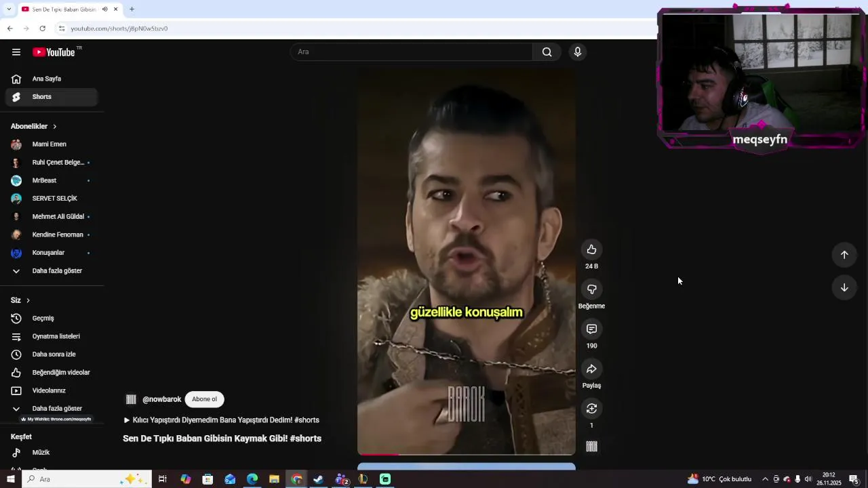Mute the tab via its speaker icon
Screen dimensions: 868x488
click(x=104, y=9)
